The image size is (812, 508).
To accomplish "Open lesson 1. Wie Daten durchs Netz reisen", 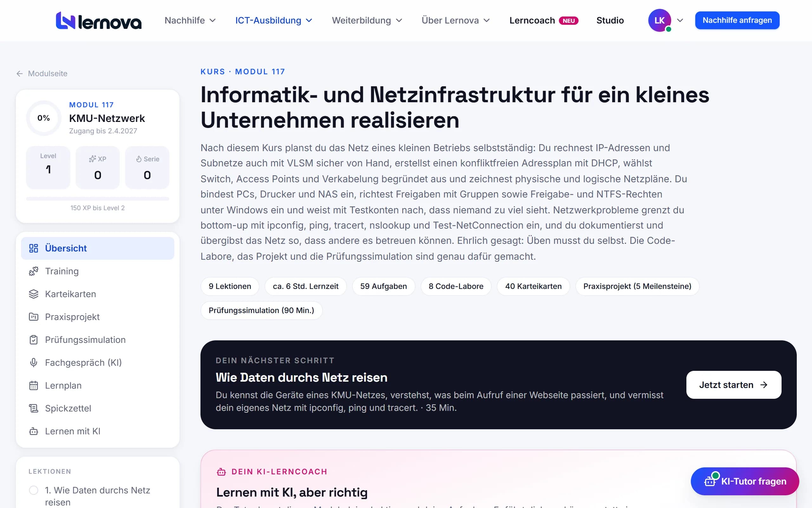I will click(97, 496).
